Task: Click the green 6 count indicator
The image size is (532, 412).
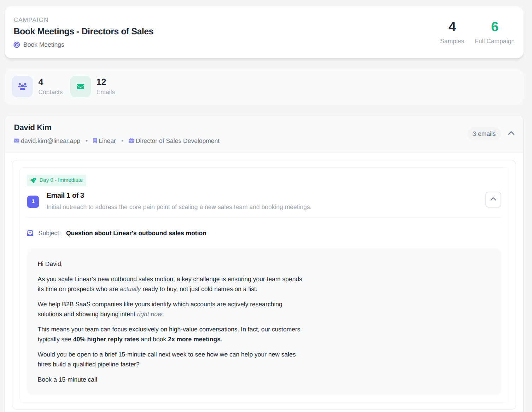Action: [x=495, y=26]
